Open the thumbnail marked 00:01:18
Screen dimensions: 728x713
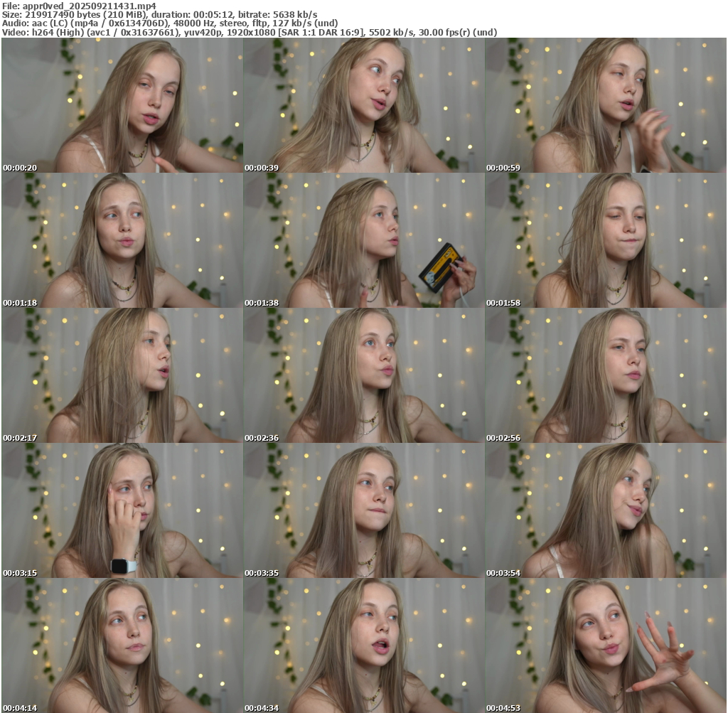coord(122,241)
